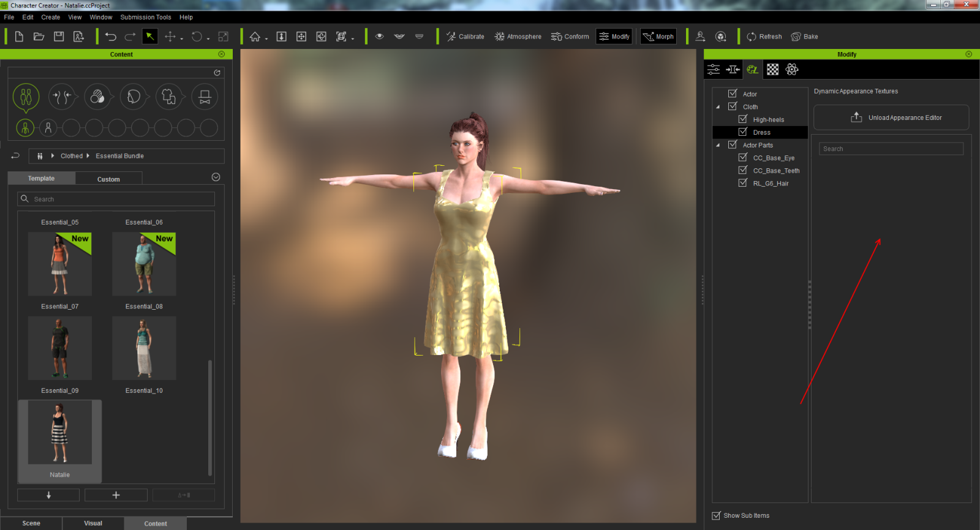Save project with floppy disk icon

click(x=59, y=37)
